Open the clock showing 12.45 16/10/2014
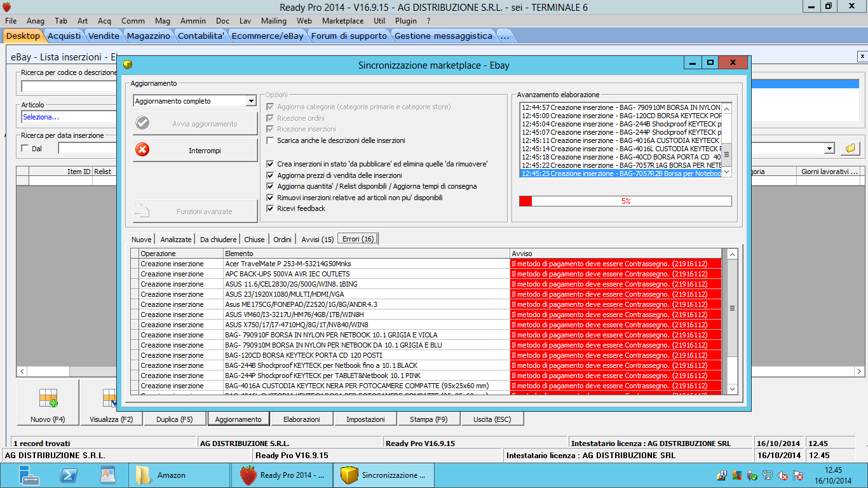This screenshot has height=488, width=868. [x=833, y=475]
